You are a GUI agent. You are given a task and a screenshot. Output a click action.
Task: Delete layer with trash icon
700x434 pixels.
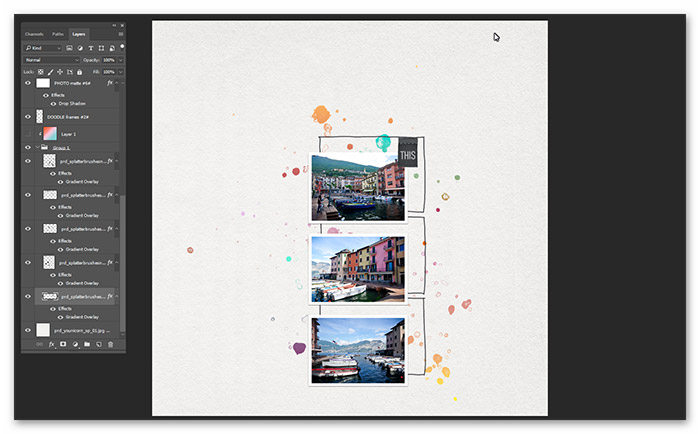(110, 344)
